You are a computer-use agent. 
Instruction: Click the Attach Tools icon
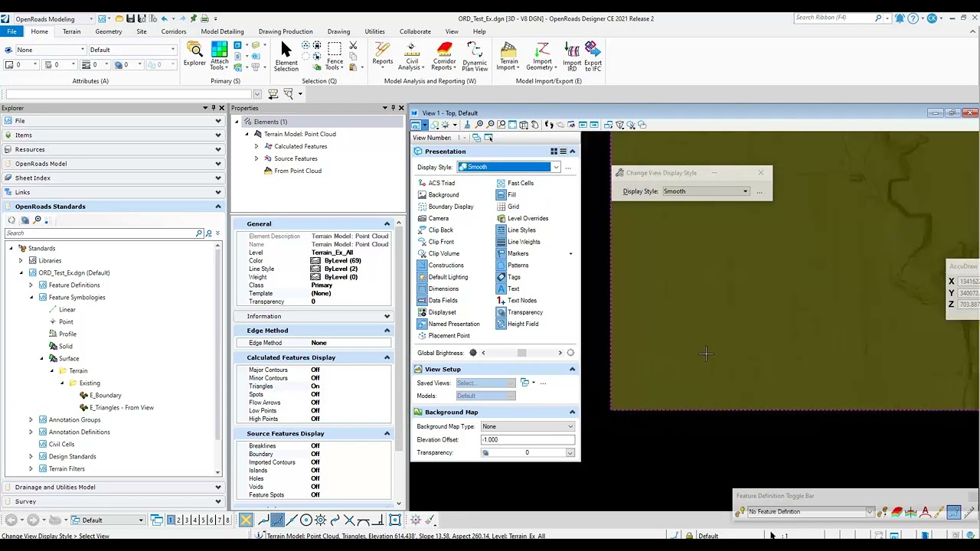tap(219, 57)
